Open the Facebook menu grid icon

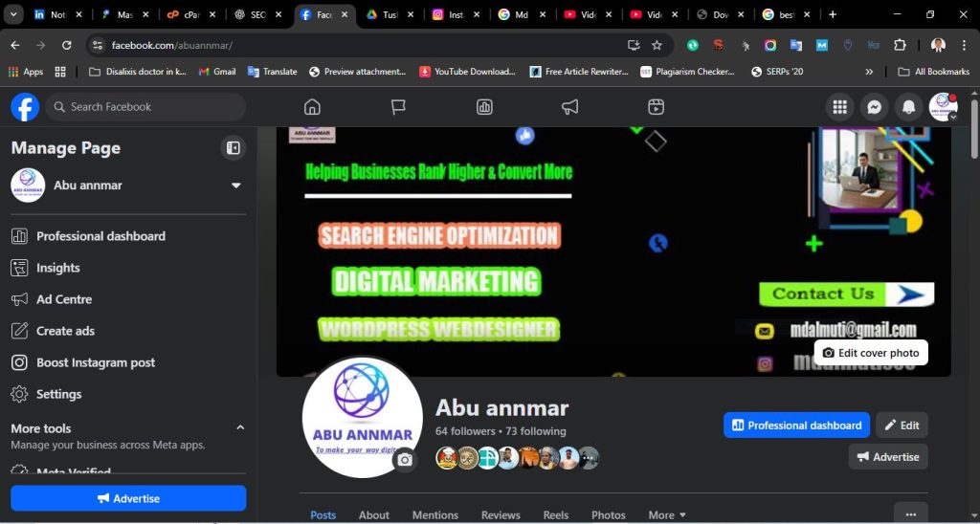click(840, 107)
